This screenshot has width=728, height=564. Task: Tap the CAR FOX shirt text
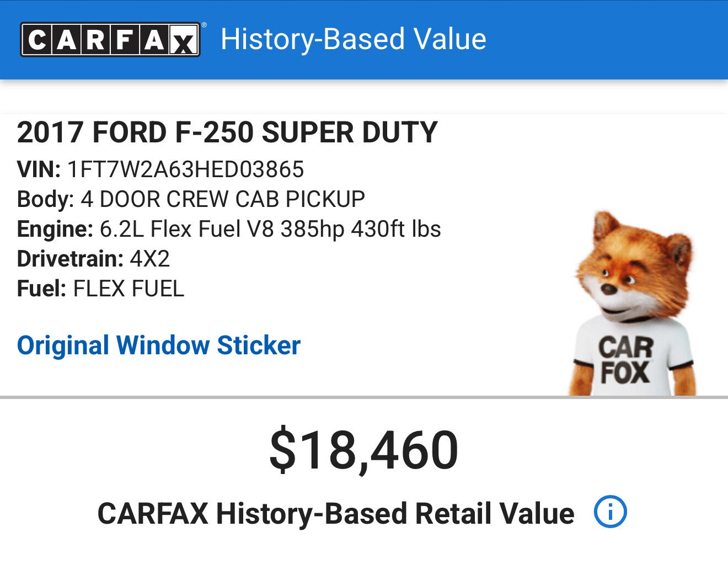tap(626, 360)
